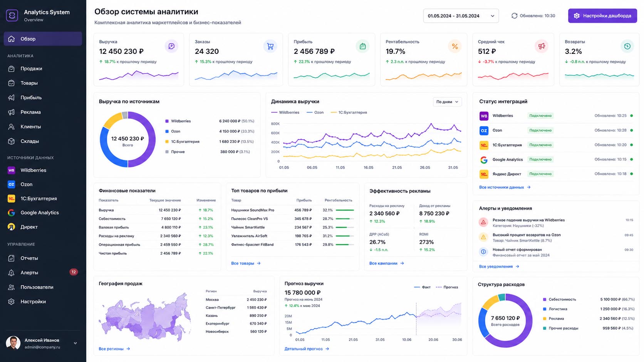Open the Отчеты section

point(43,258)
